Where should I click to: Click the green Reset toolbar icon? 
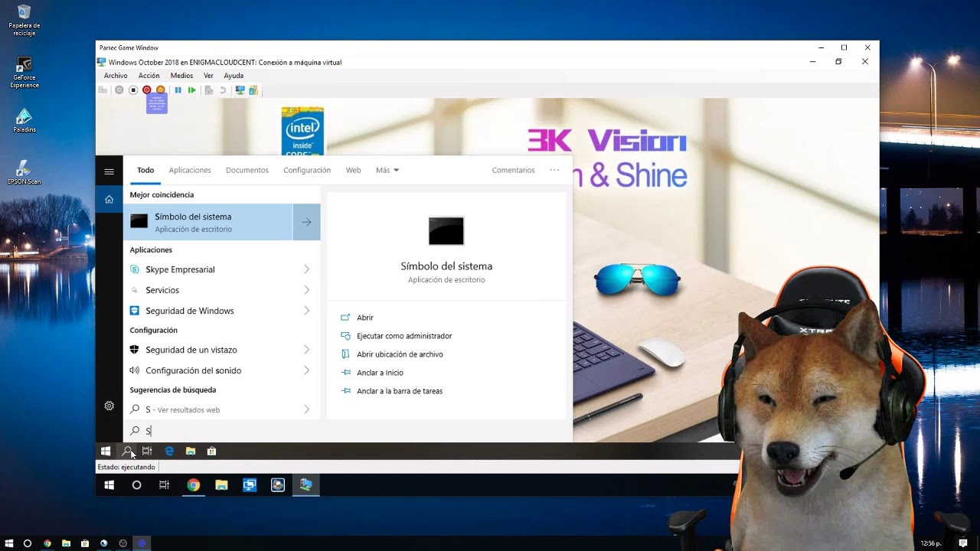click(191, 90)
